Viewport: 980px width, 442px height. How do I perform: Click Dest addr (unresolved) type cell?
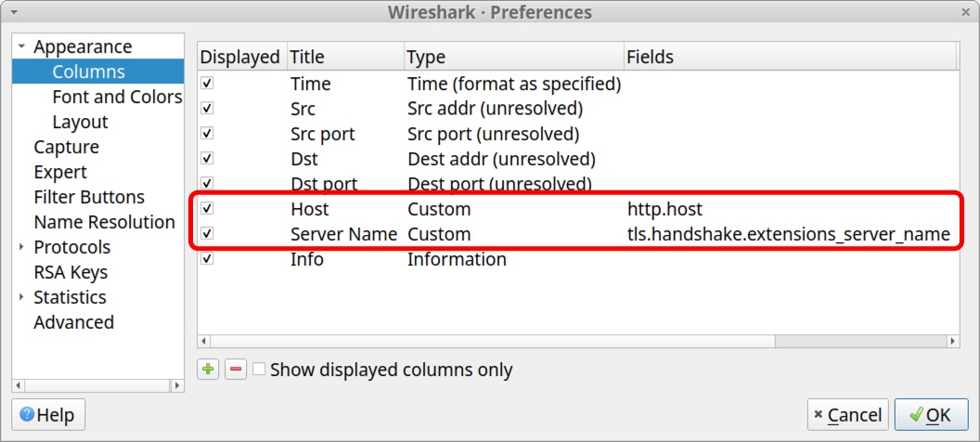click(501, 158)
